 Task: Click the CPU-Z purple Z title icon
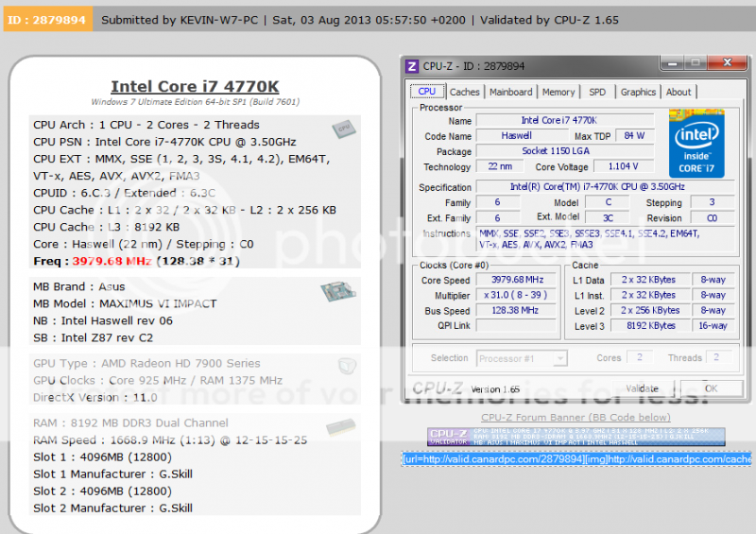click(x=412, y=66)
